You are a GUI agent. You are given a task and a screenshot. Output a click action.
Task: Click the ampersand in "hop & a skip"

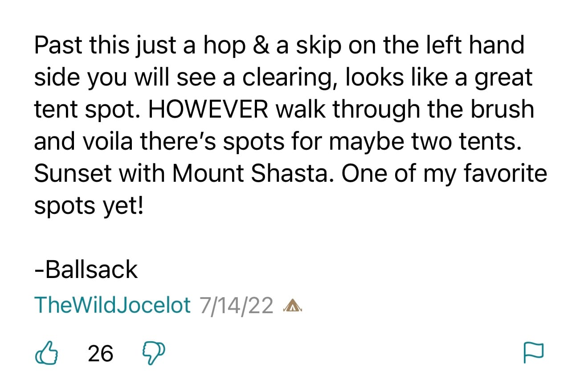point(259,45)
